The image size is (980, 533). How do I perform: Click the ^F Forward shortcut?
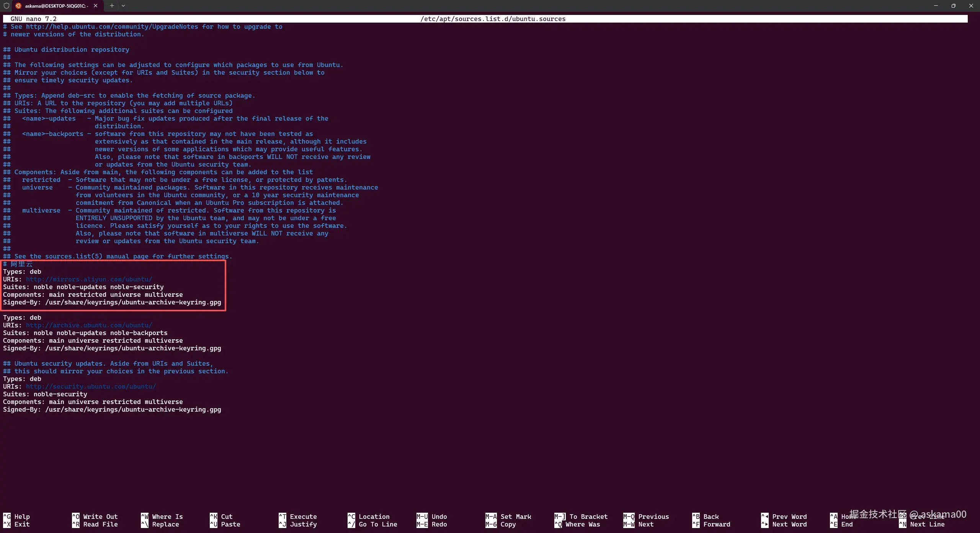click(x=711, y=524)
